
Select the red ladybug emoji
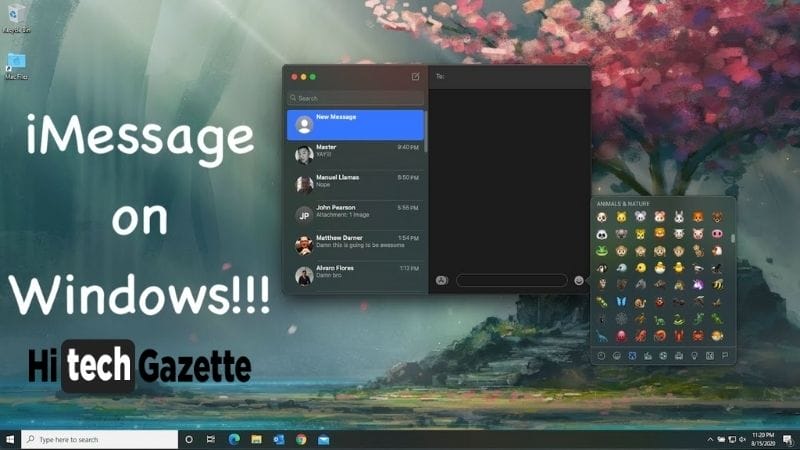click(659, 302)
